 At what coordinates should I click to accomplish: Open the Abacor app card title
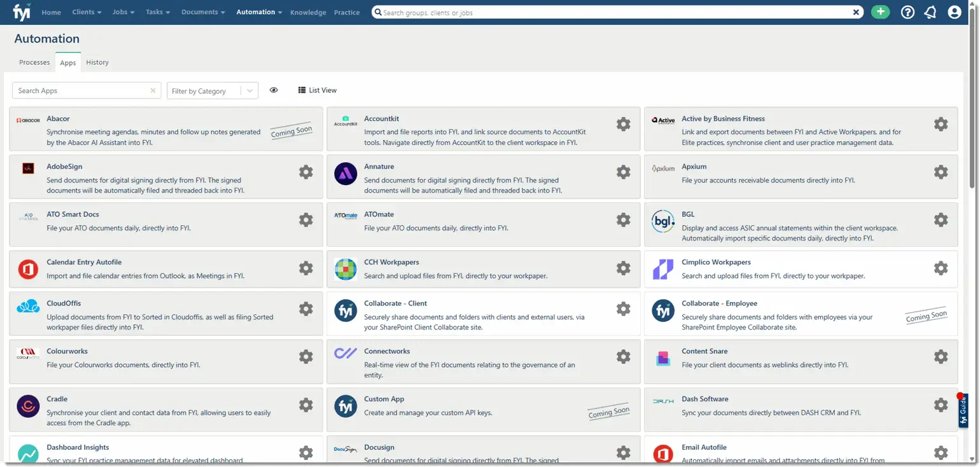tap(58, 119)
